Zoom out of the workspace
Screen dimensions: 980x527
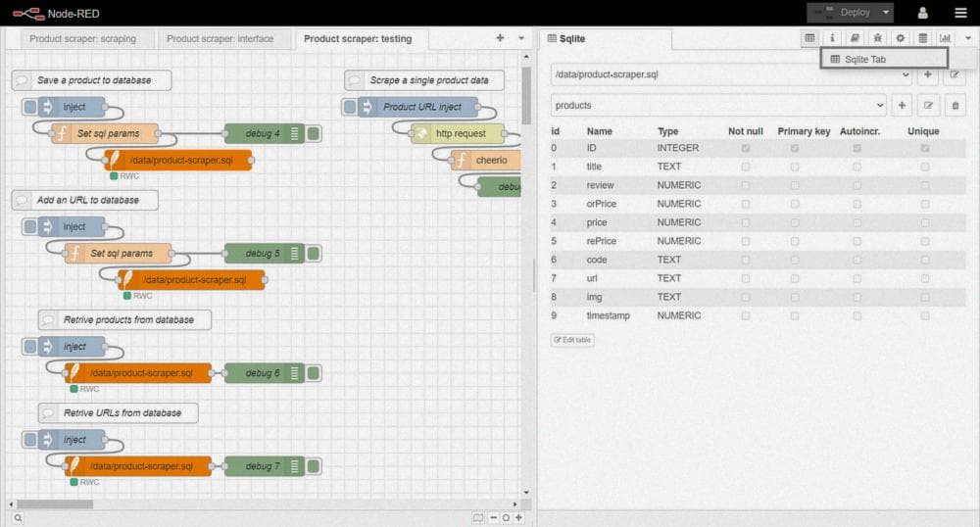(494, 517)
